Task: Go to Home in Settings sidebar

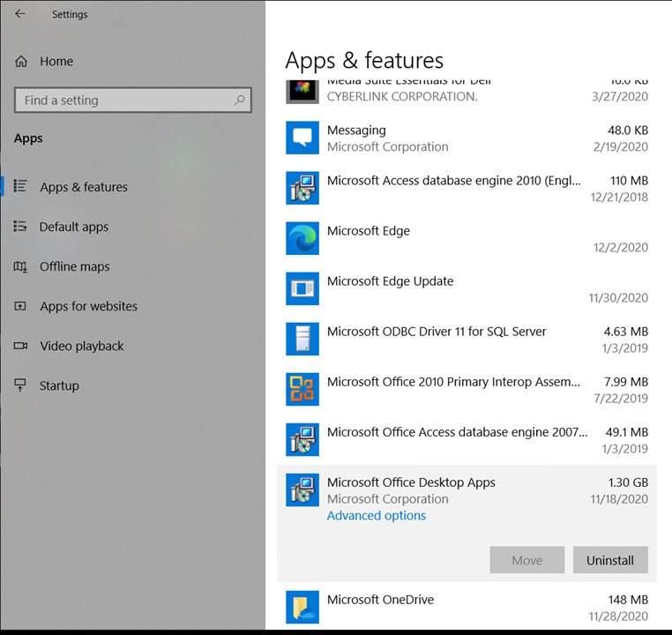Action: 56,62
